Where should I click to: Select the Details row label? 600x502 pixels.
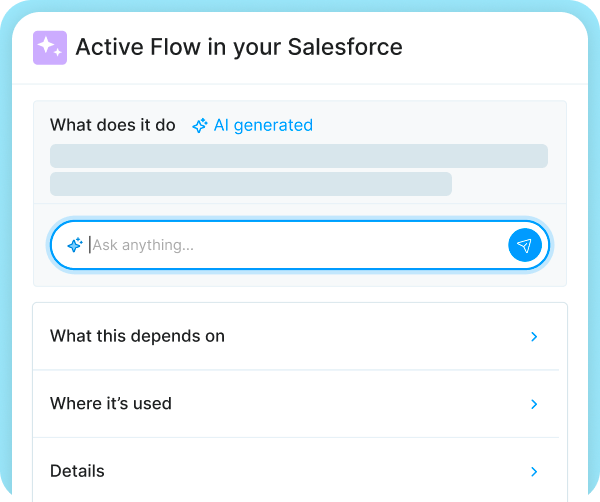coord(77,471)
